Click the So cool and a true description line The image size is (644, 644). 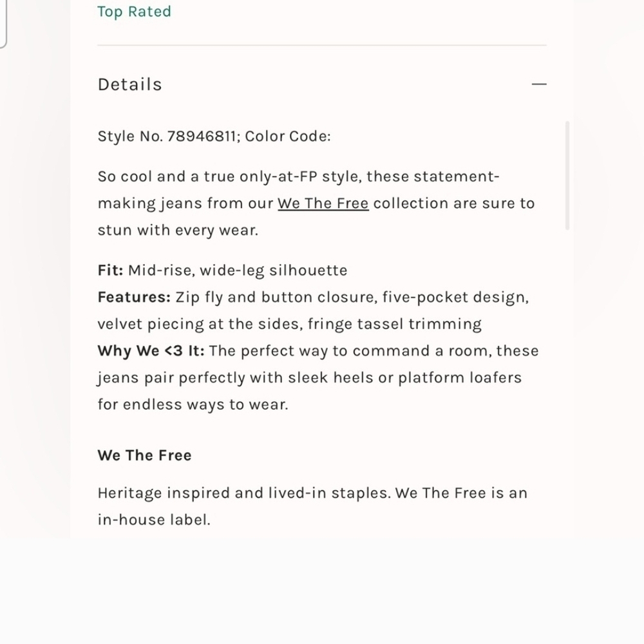click(x=299, y=176)
